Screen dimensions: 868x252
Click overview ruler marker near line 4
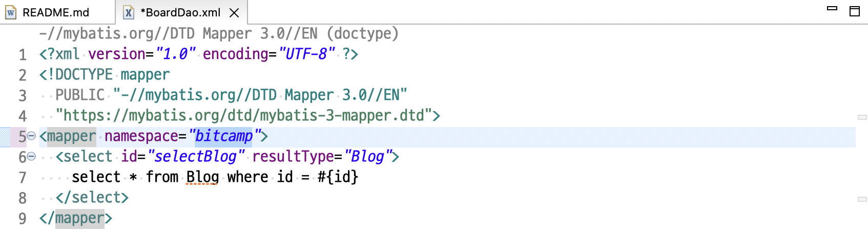[x=862, y=117]
